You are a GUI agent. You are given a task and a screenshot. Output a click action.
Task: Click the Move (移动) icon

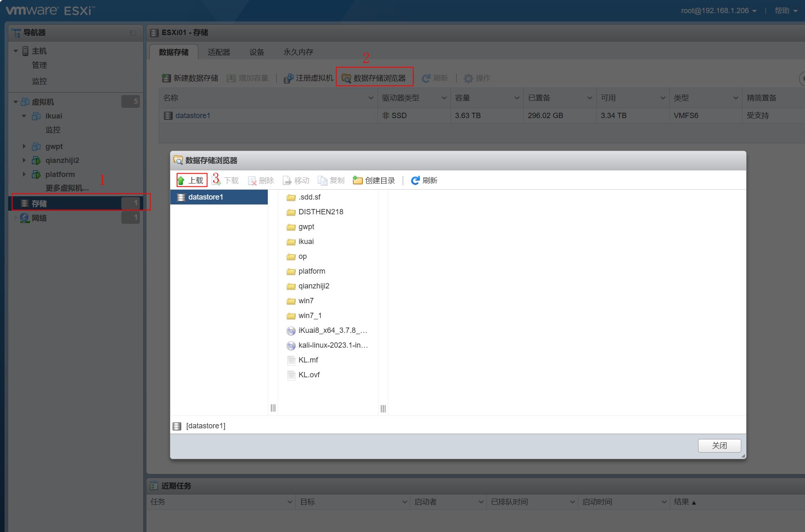[x=287, y=180]
